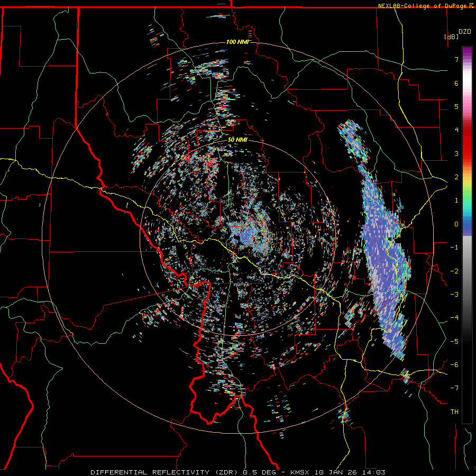Click the purple top of color bar
This screenshot has height=476, width=476.
coord(467,52)
